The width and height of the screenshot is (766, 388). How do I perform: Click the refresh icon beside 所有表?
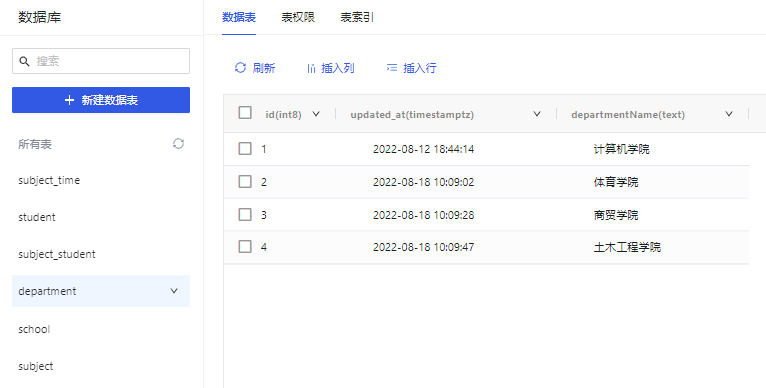(178, 144)
